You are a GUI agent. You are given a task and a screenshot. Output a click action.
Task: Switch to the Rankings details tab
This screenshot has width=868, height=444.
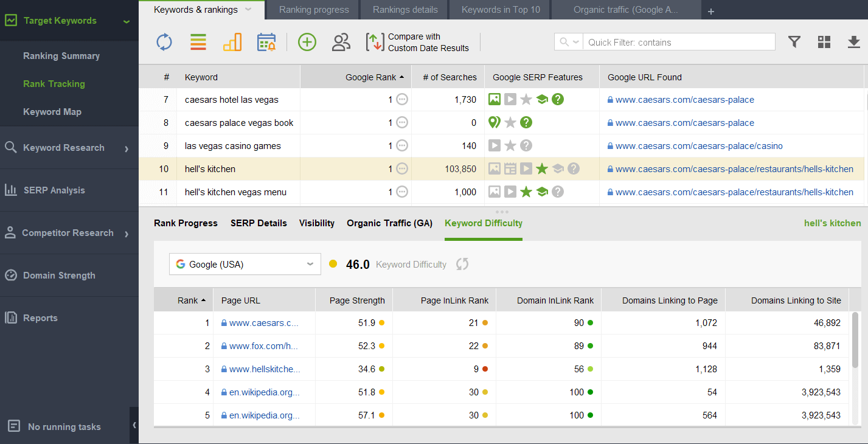(405, 10)
